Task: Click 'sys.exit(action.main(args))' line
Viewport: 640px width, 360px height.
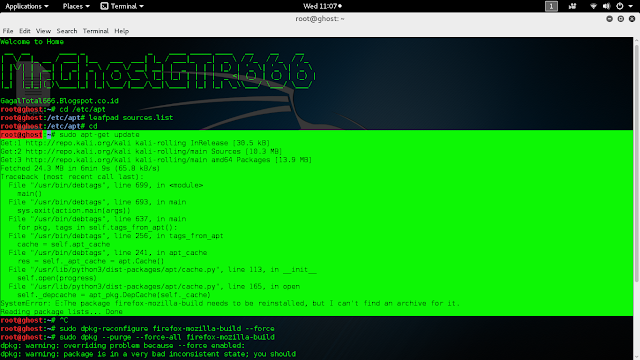Action: tap(74, 211)
